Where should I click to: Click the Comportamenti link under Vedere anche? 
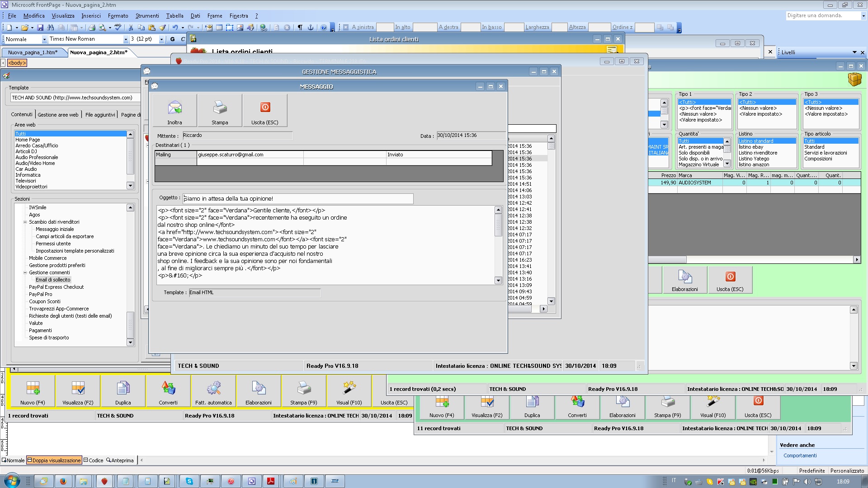pyautogui.click(x=800, y=455)
